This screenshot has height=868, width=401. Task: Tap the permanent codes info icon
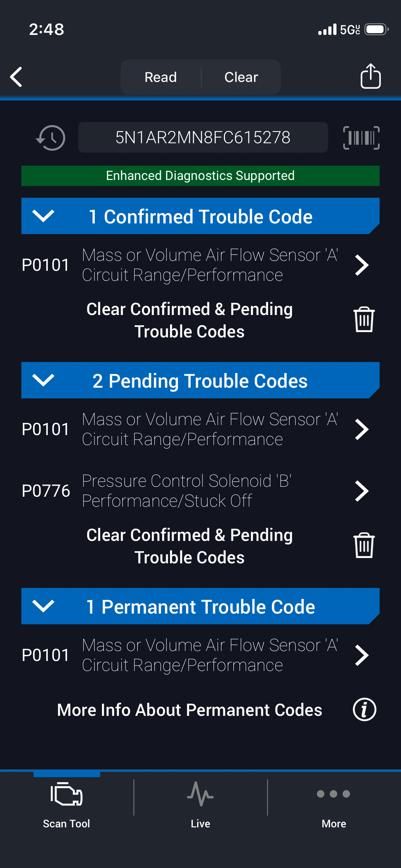point(364,709)
